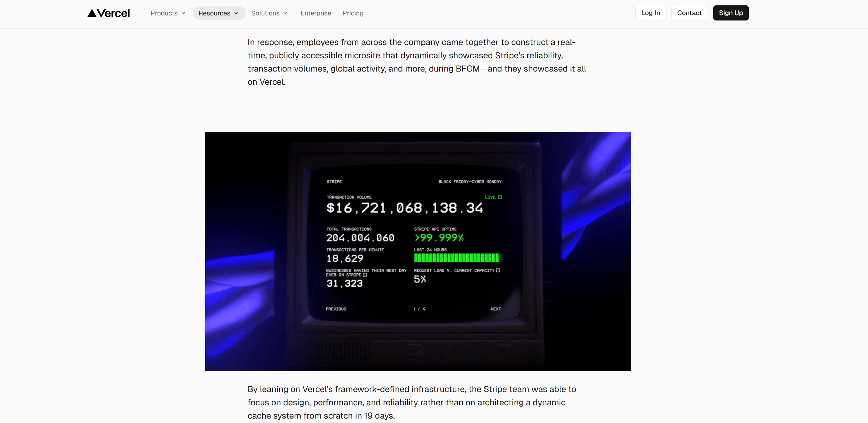This screenshot has width=868, height=423.
Task: Click the Stripe BFCM dashboard image
Action: [x=418, y=252]
